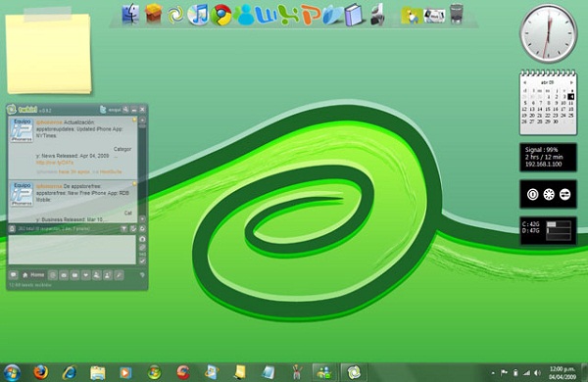Select day 15 in the calendar gadget
Image resolution: width=588 pixels, height=382 pixels.
tap(548, 109)
